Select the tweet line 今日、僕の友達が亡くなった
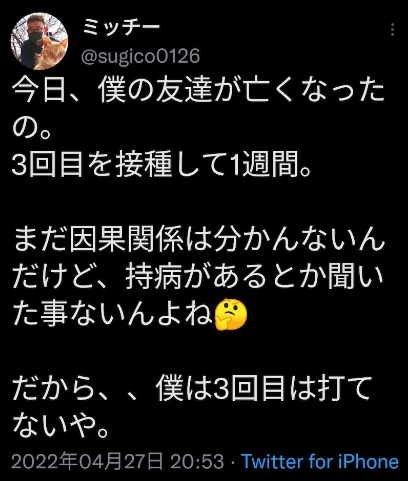The height and width of the screenshot is (481, 408). point(199,91)
